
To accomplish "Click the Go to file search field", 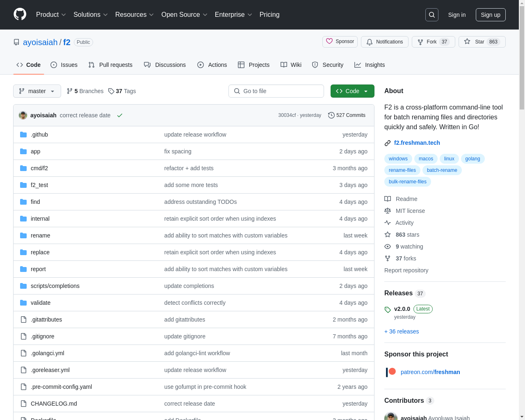I will (276, 91).
